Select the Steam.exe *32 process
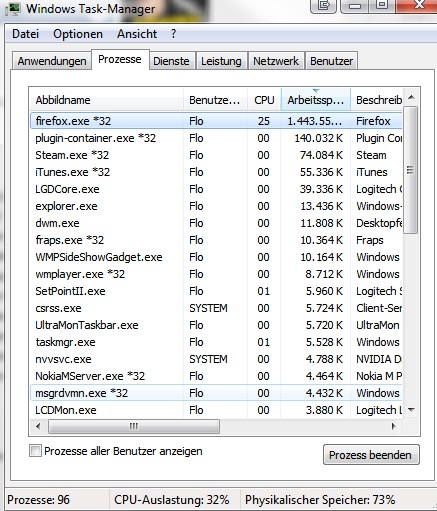The height and width of the screenshot is (511, 437). (216, 155)
